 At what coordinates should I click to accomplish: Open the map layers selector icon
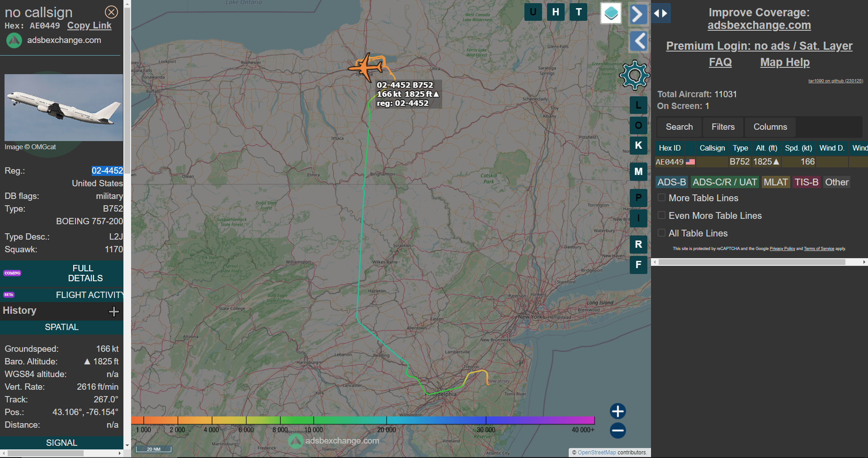611,13
